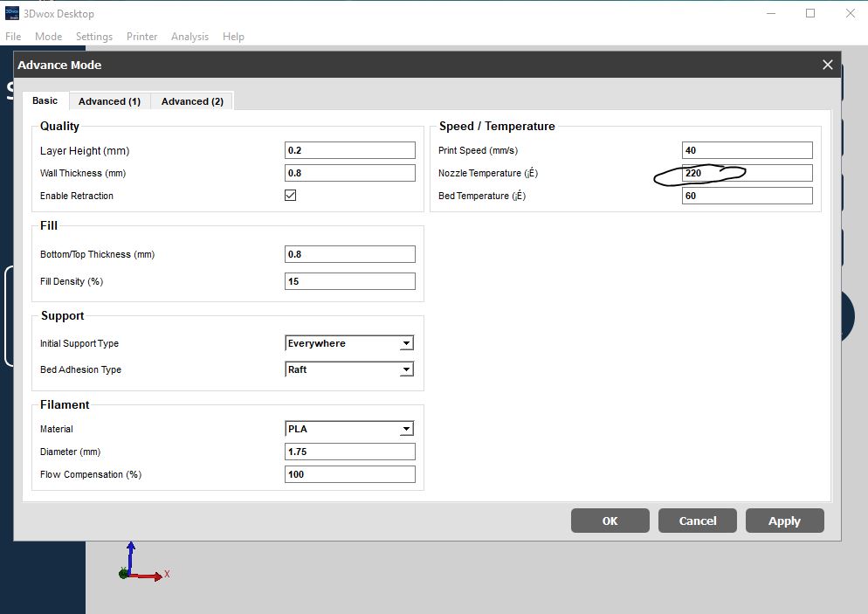Viewport: 868px width, 614px height.
Task: Select the filament Diameter input field
Action: coord(350,452)
